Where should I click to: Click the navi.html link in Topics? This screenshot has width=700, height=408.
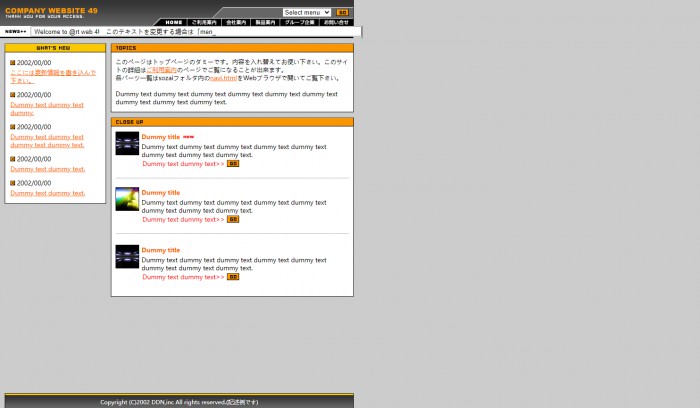223,78
